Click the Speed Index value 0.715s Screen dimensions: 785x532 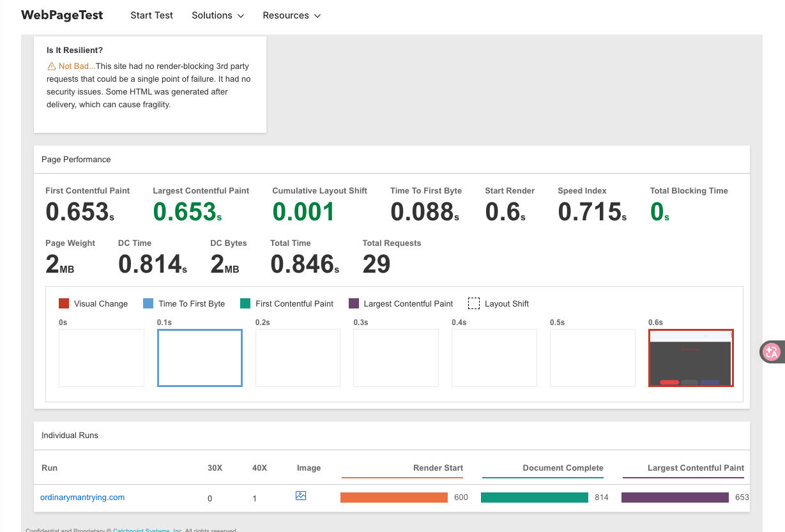click(x=592, y=212)
